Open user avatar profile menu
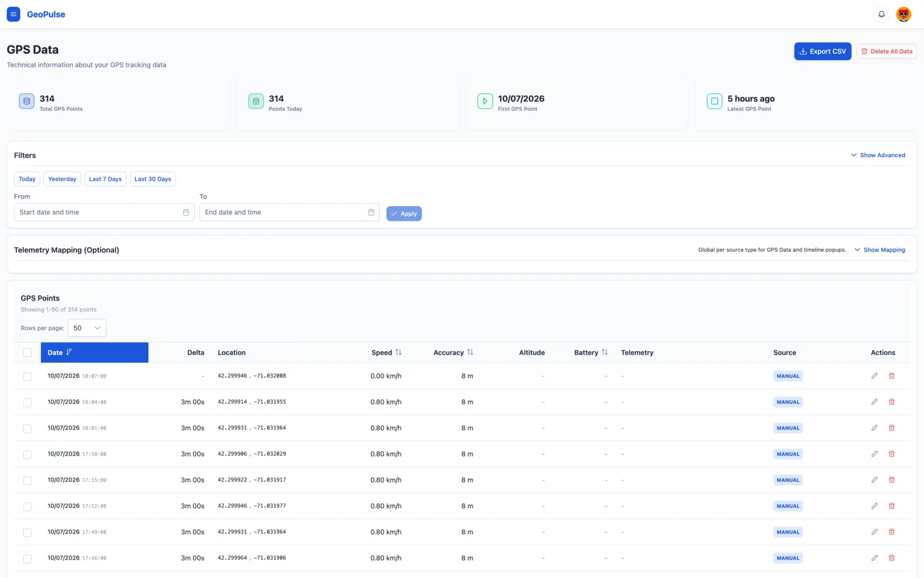 pyautogui.click(x=904, y=14)
